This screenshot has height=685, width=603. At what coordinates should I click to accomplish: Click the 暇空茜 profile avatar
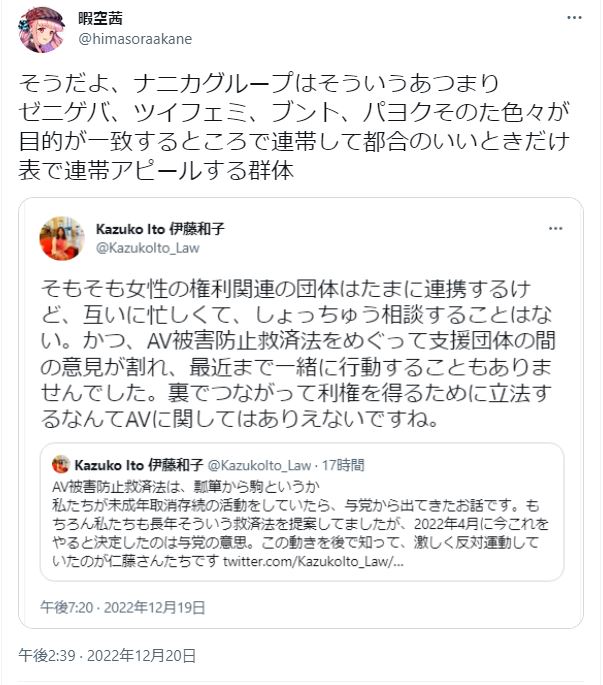[41, 29]
